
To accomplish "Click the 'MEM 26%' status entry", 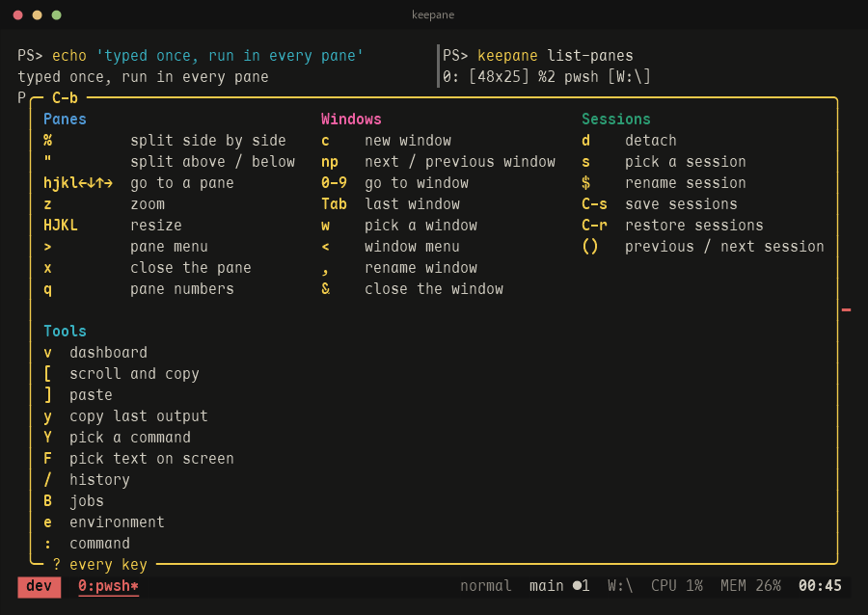I will 750,586.
